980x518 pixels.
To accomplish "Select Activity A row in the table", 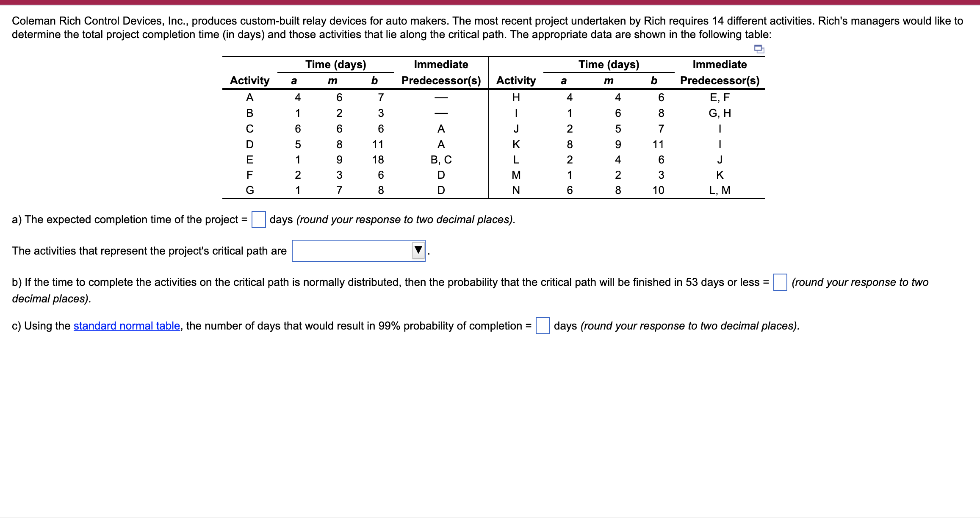I will click(250, 97).
